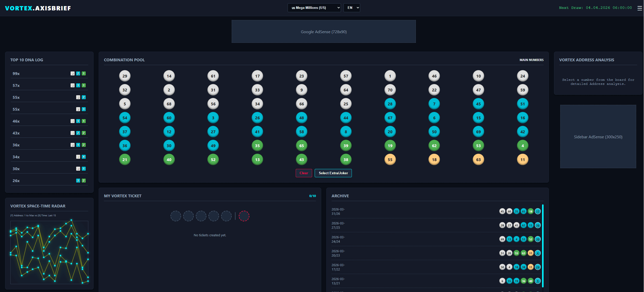Click the Archive cyan scrollbar

tap(543, 246)
